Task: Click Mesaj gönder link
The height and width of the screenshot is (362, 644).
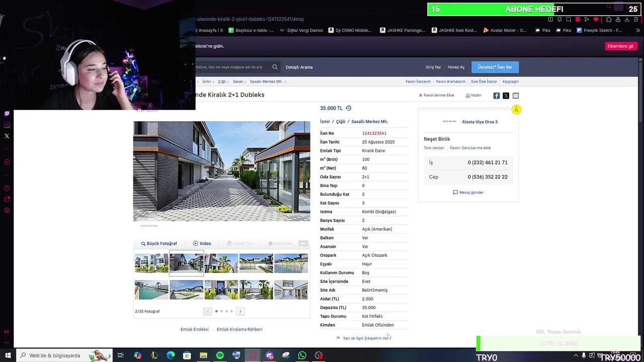Action: (468, 192)
